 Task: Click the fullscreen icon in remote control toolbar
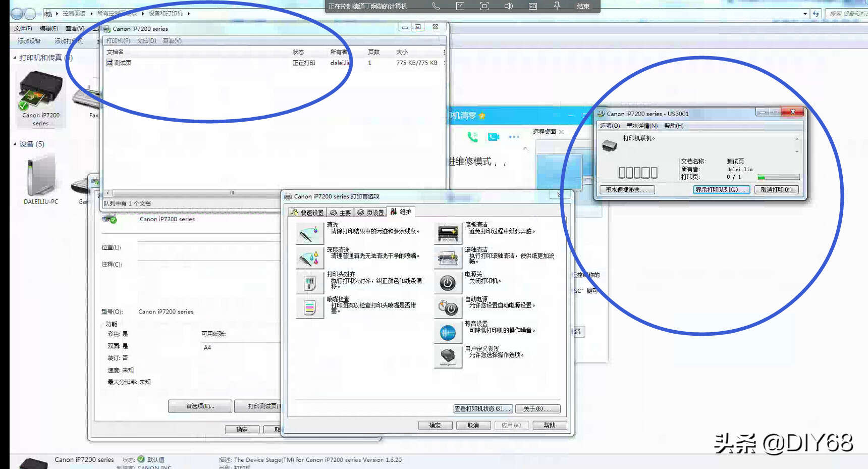coord(484,6)
